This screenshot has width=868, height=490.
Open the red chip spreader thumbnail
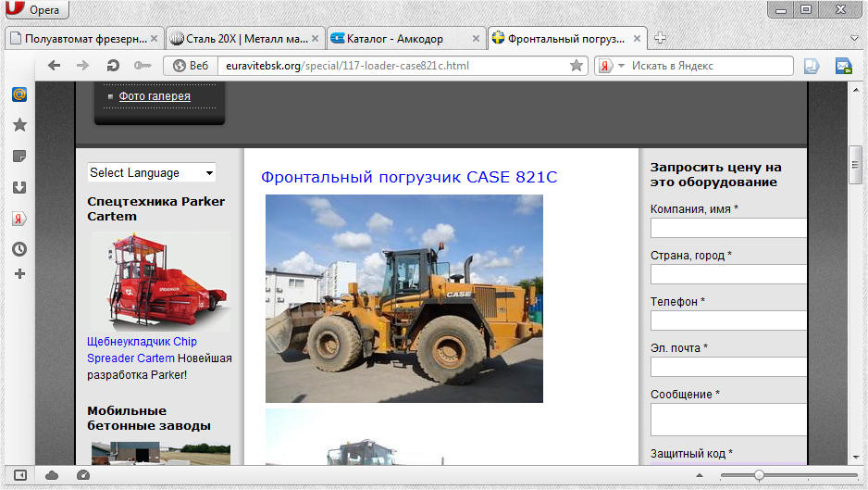(160, 282)
